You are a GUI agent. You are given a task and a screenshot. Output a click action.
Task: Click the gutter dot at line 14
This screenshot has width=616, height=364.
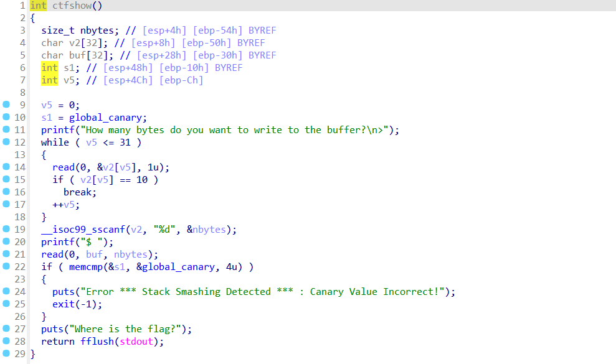click(6, 167)
